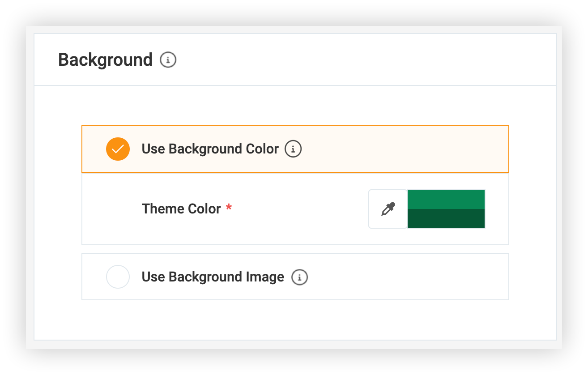
Task: Click the Background panel header bar
Action: [295, 60]
